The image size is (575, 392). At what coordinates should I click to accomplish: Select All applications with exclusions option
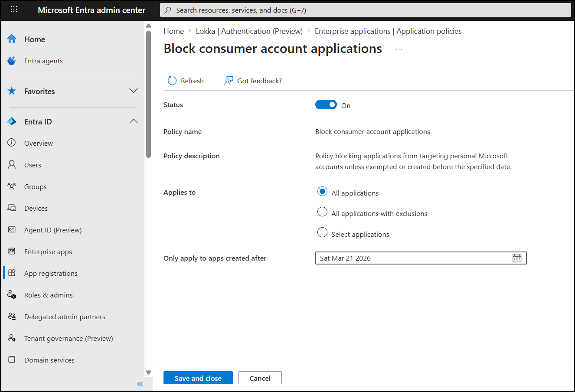click(x=322, y=212)
